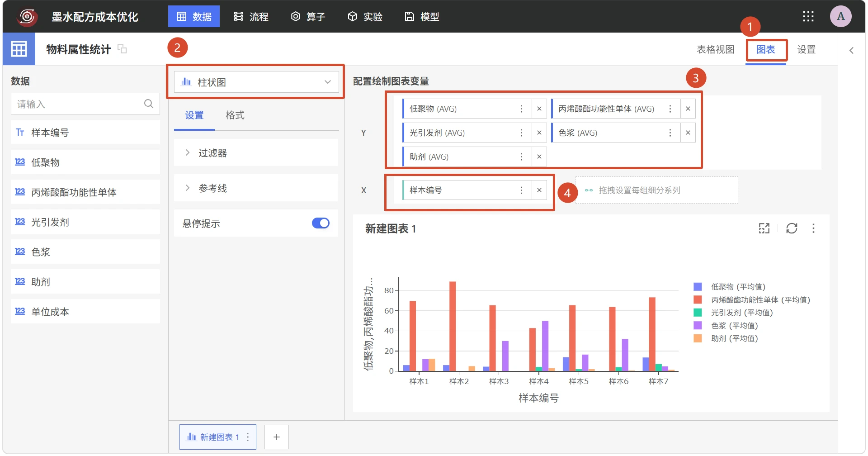Screen dimensions: 868x456
Task: Open options menu for 色浆 (AVG)
Action: point(670,133)
